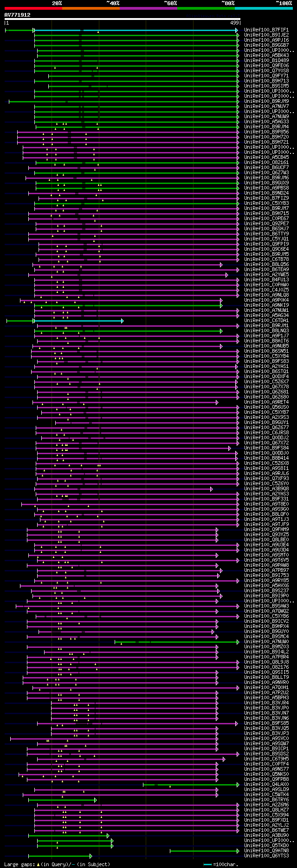This screenshot has width=297, height=868.
Task: Open hit UniRef100_Q4LAX0
Action: tap(266, 785)
